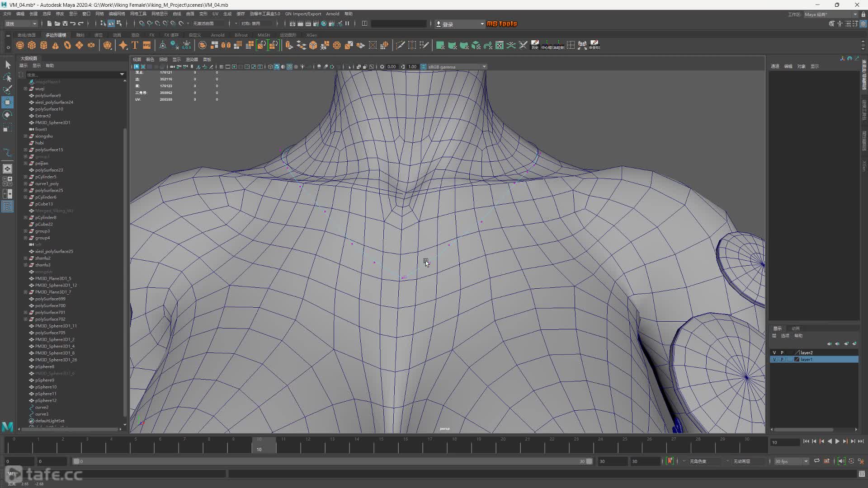Expand the wuqi node in outliner
Image resolution: width=868 pixels, height=488 pixels.
click(25, 89)
